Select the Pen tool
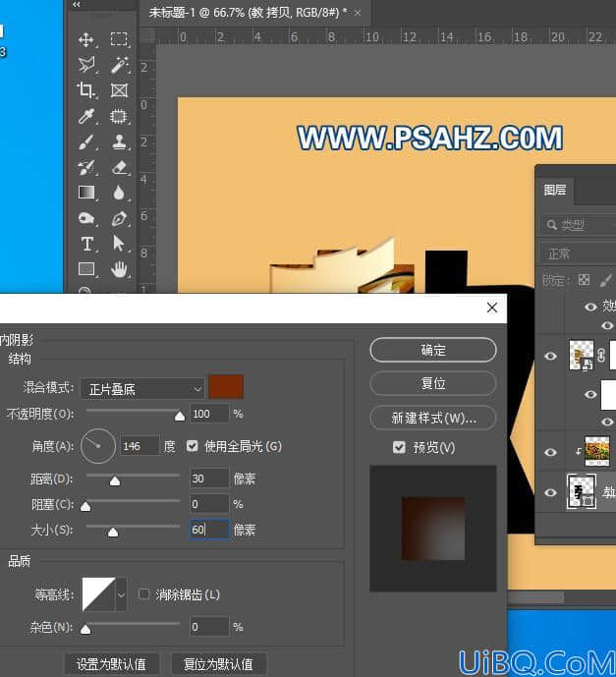This screenshot has width=616, height=677. 119,218
